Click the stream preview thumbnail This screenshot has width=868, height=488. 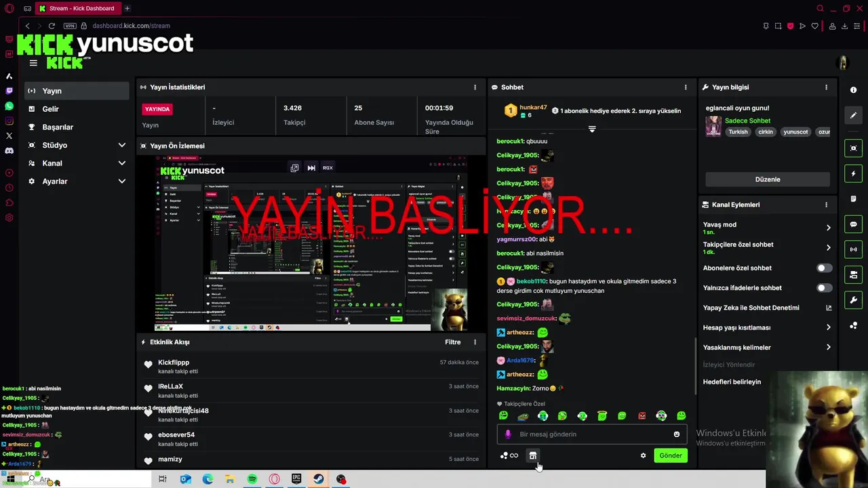click(311, 243)
